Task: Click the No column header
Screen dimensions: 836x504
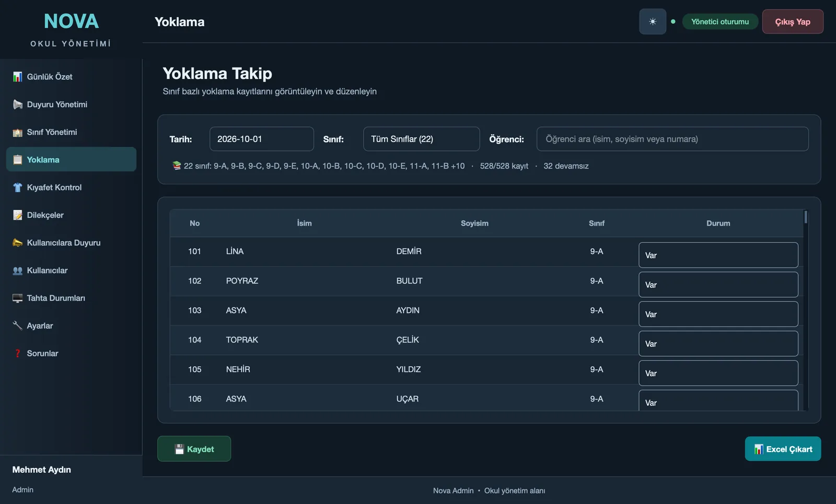Action: (x=194, y=223)
